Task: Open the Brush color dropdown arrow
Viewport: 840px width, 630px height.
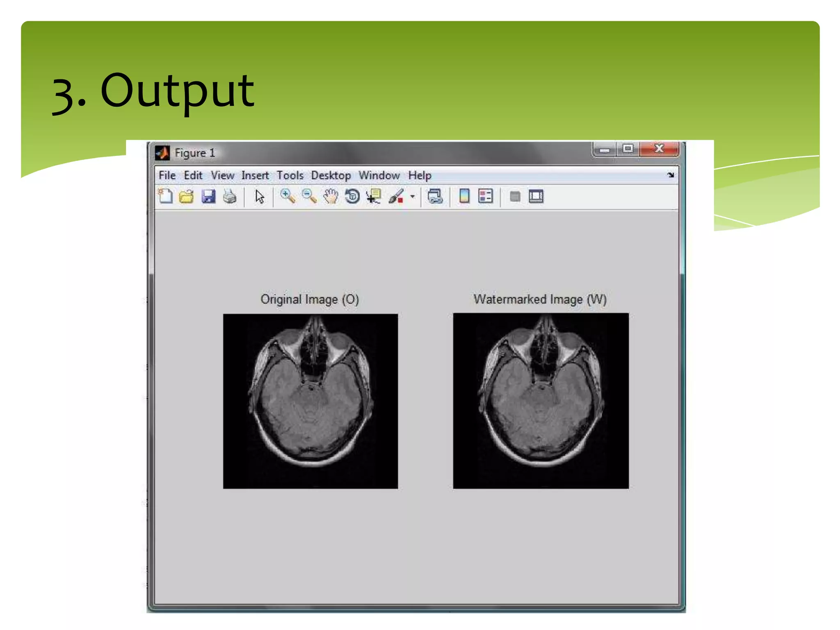Action: coord(413,196)
